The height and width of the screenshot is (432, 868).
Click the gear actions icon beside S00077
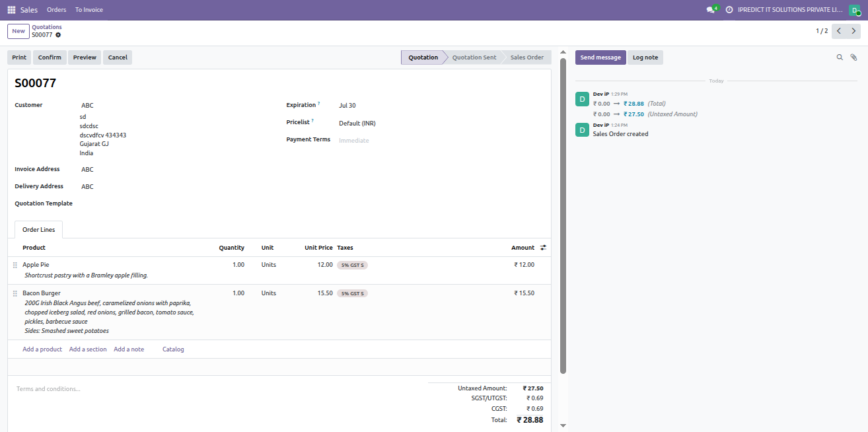click(58, 35)
